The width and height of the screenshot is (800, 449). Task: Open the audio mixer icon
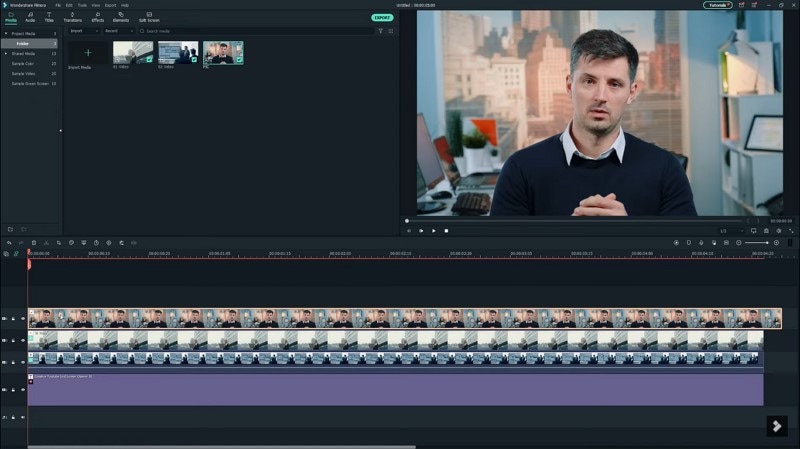pyautogui.click(x=714, y=243)
